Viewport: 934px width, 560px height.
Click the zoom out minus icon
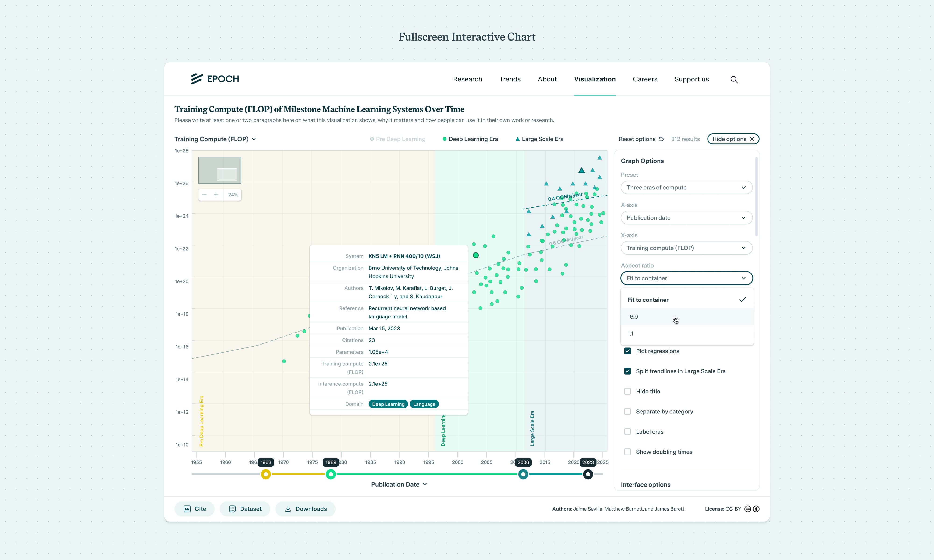pos(204,195)
